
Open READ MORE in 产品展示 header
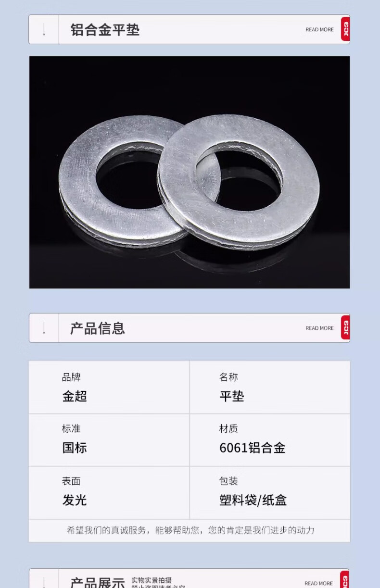pos(318,583)
